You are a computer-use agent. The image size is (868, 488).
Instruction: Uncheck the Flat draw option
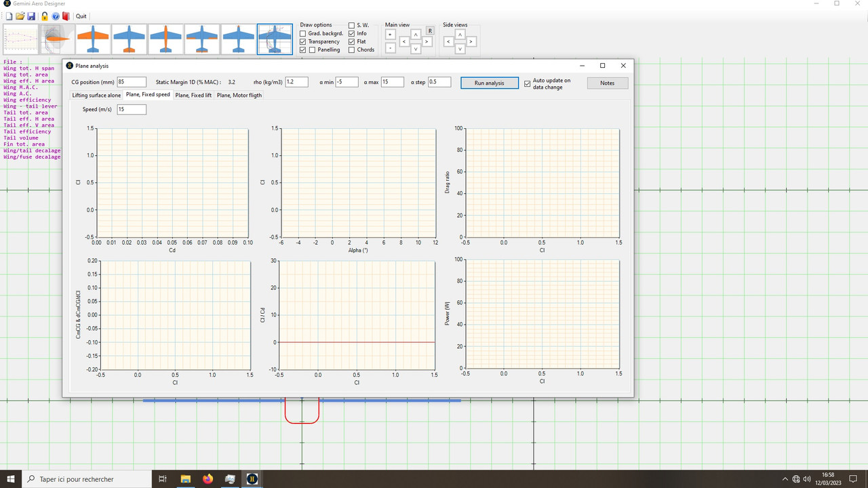pos(352,41)
